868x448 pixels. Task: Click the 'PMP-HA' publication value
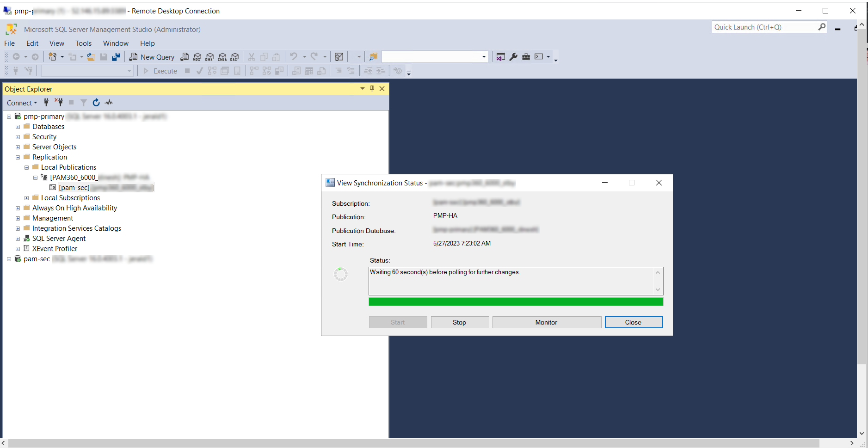click(445, 216)
